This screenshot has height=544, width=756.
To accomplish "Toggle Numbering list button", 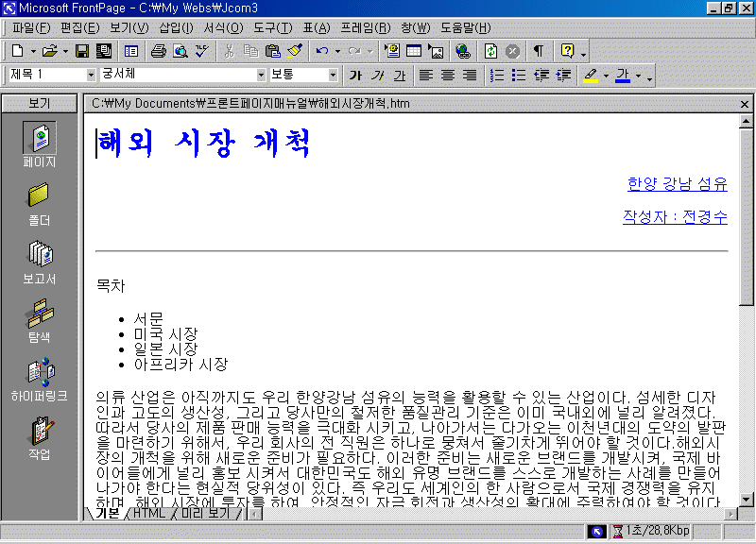I will 497,75.
